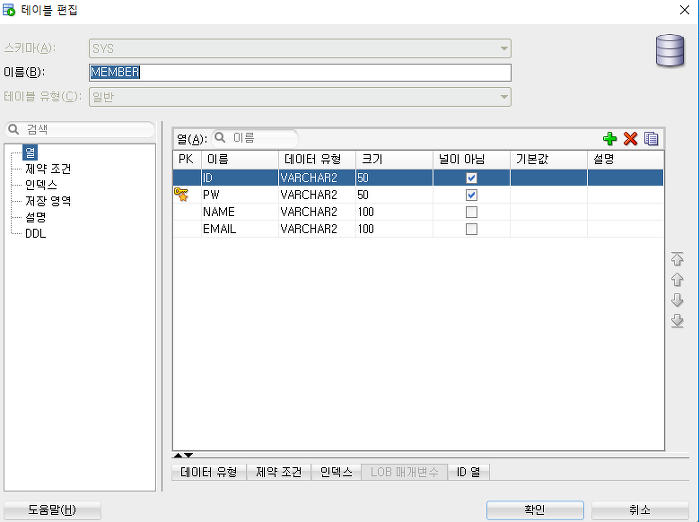The width and height of the screenshot is (700, 522).
Task: Copy the selected column using the copy icon
Action: [651, 139]
